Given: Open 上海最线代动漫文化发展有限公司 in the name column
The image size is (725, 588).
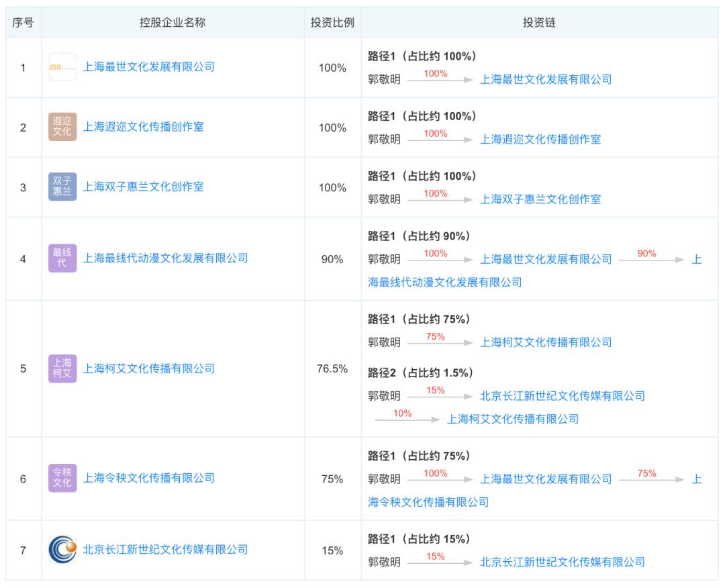Looking at the screenshot, I should tap(166, 258).
